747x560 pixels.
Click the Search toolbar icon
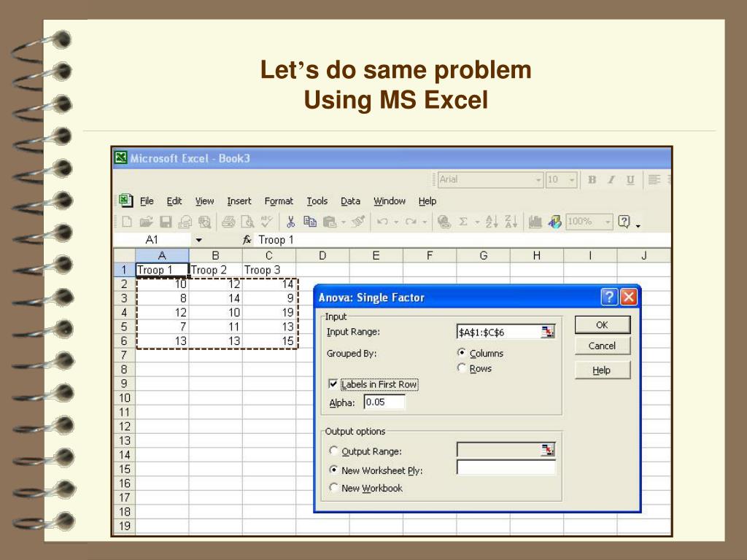point(204,222)
